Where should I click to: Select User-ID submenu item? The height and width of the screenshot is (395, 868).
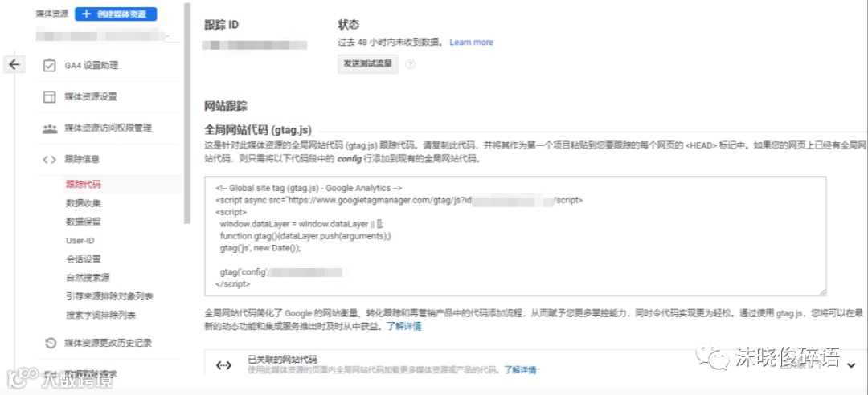[80, 241]
